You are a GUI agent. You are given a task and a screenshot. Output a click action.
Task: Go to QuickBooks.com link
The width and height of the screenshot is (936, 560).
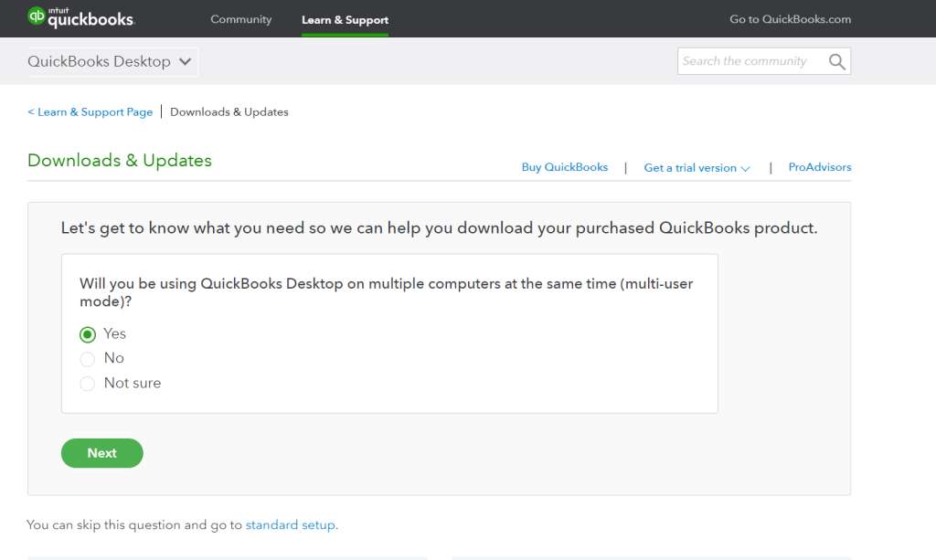pyautogui.click(x=790, y=19)
